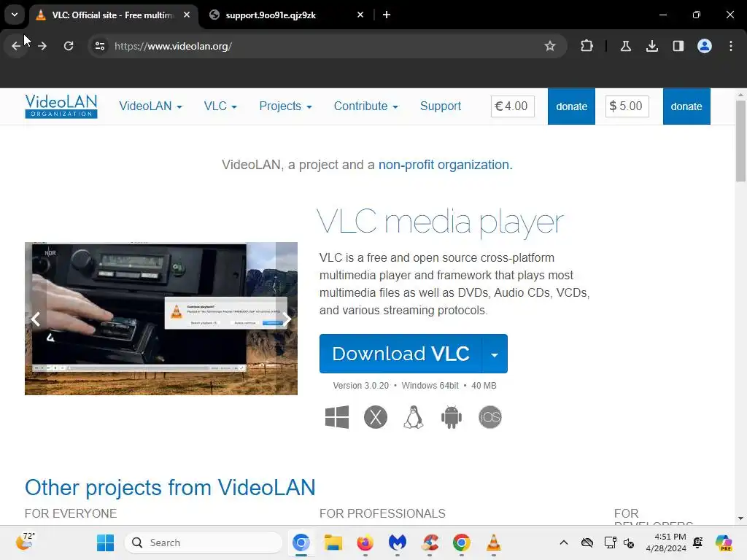The width and height of the screenshot is (747, 560).
Task: Show the next carousel slide
Action: [286, 319]
